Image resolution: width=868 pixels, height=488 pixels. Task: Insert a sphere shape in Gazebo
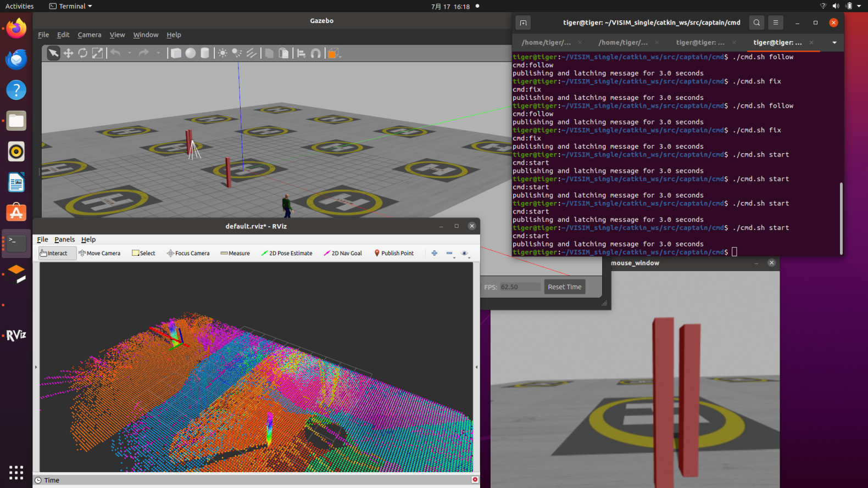click(190, 53)
